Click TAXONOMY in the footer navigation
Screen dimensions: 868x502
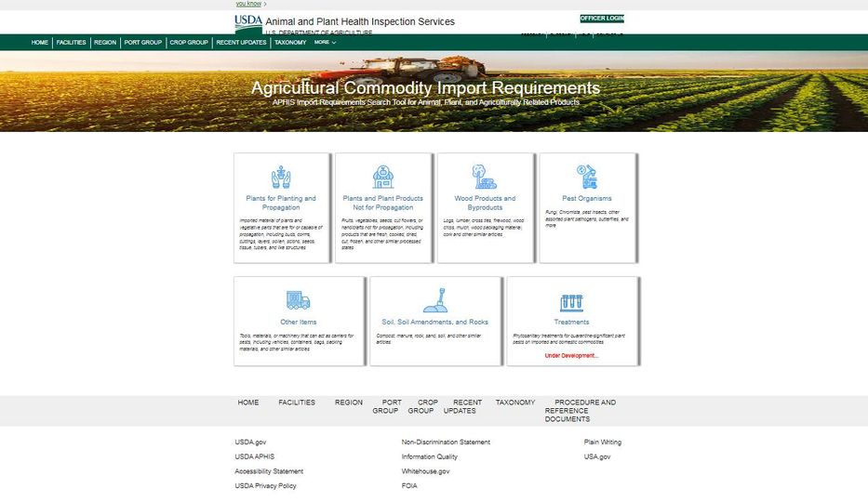tap(515, 403)
